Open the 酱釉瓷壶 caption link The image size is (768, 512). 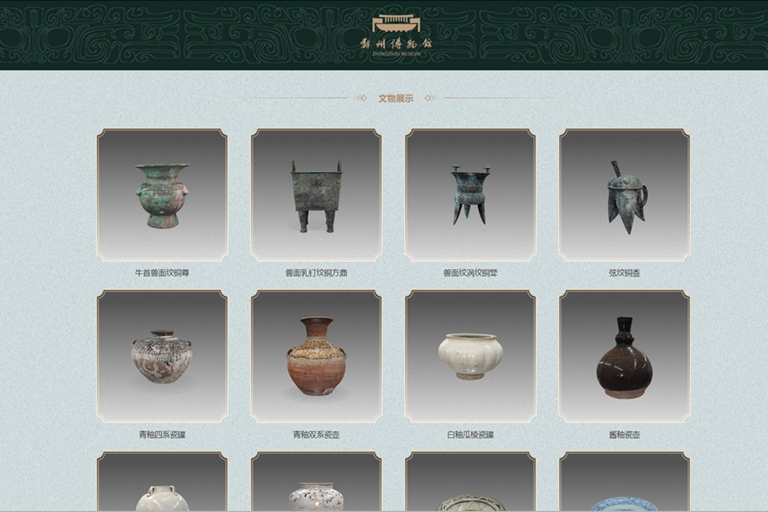tap(624, 435)
